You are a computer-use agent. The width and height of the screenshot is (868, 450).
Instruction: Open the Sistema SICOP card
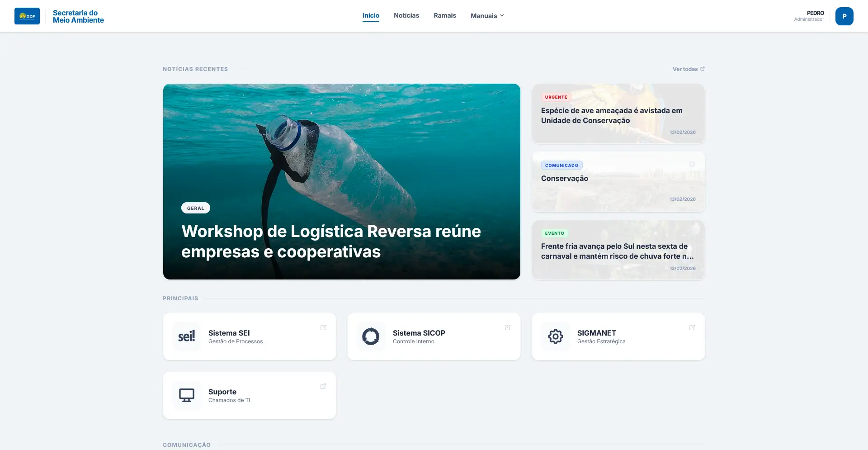(434, 336)
